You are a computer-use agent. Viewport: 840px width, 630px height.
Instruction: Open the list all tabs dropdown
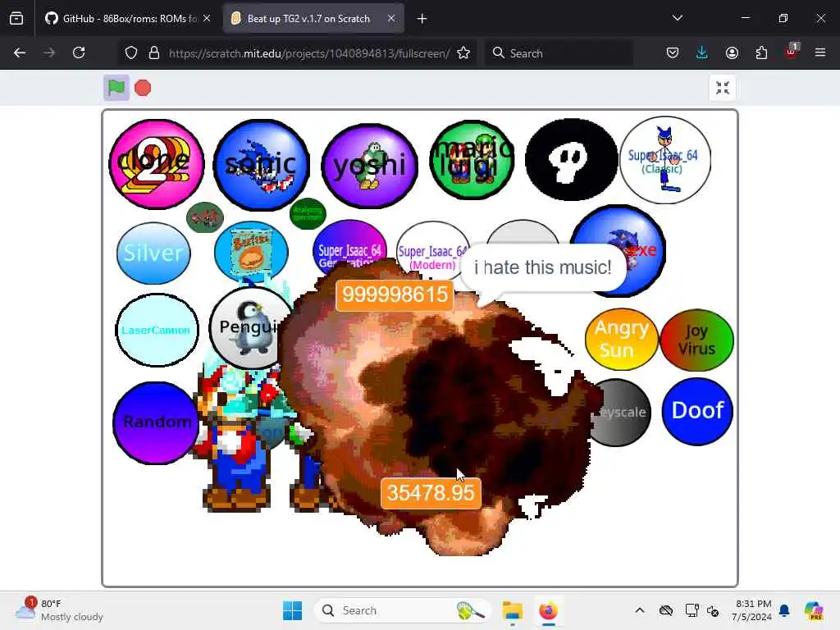coord(677,18)
